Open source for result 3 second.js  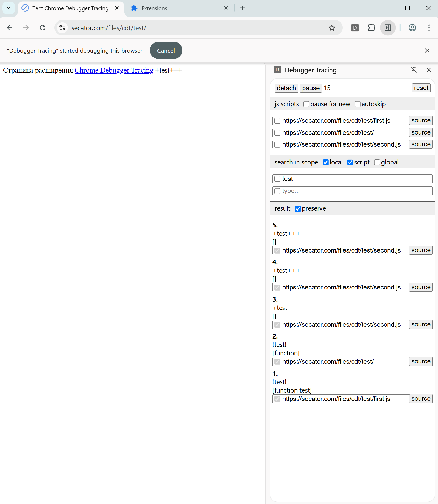pos(421,325)
